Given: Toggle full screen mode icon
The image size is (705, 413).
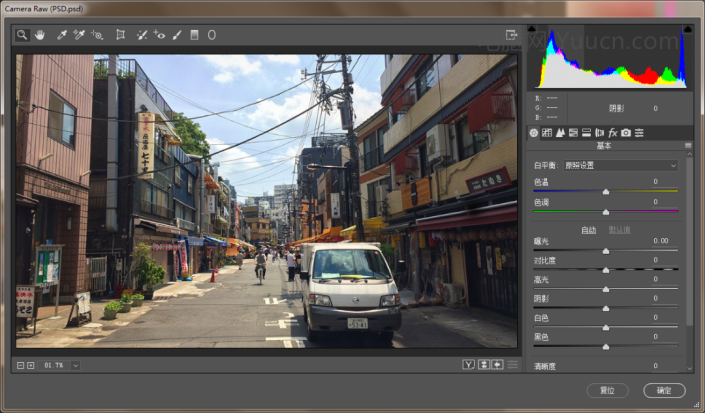Looking at the screenshot, I should 511,35.
